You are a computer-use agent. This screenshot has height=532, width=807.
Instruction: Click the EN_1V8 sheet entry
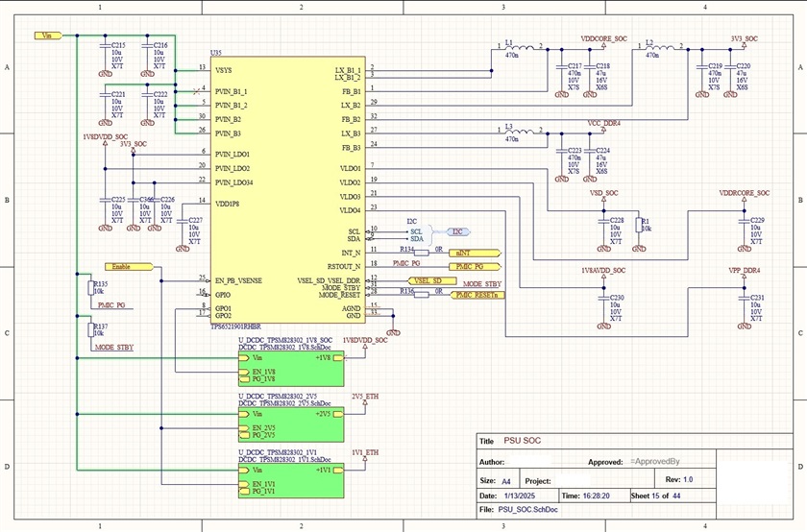257,372
